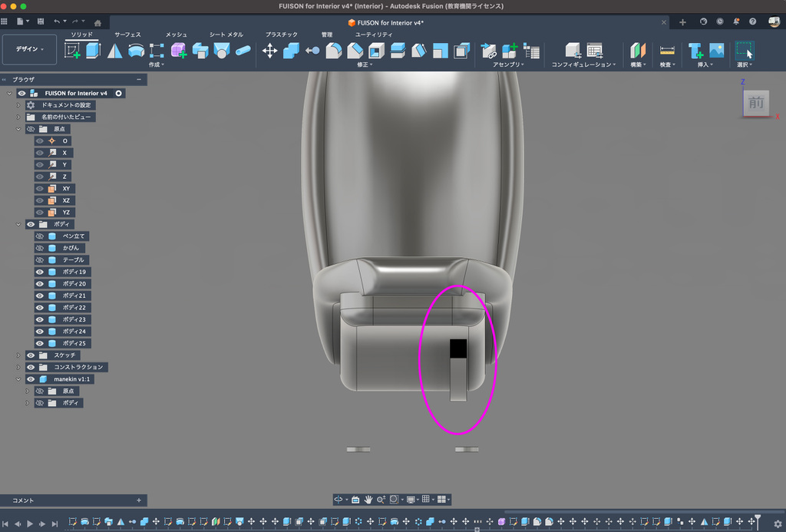Hide ボディ19 using its eye icon
Viewport: 786px width, 532px height.
coord(40,272)
